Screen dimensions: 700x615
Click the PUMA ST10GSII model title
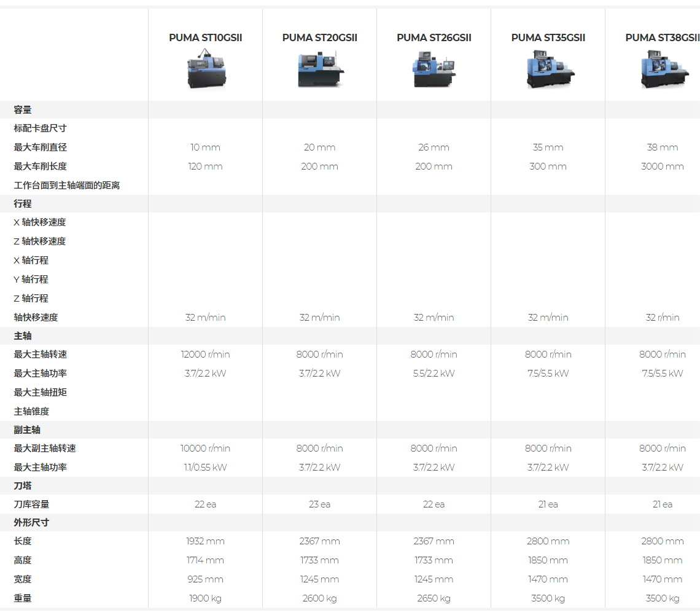click(x=205, y=38)
